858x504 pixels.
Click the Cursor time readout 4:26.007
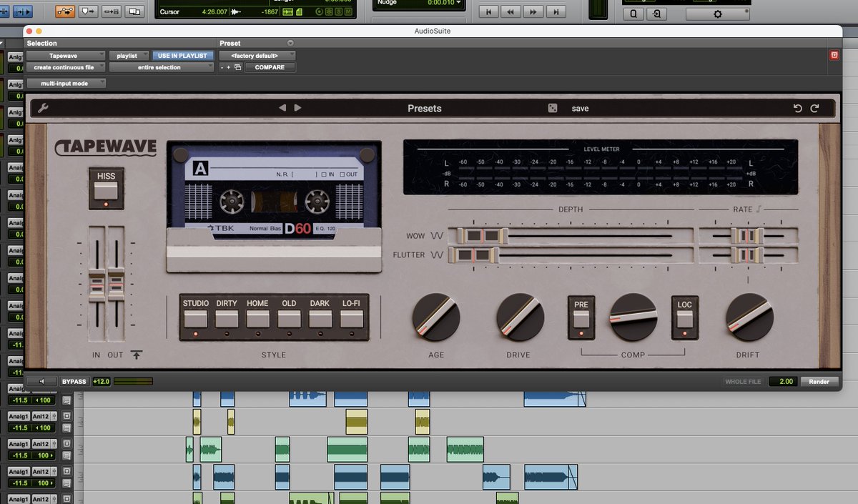tap(214, 12)
